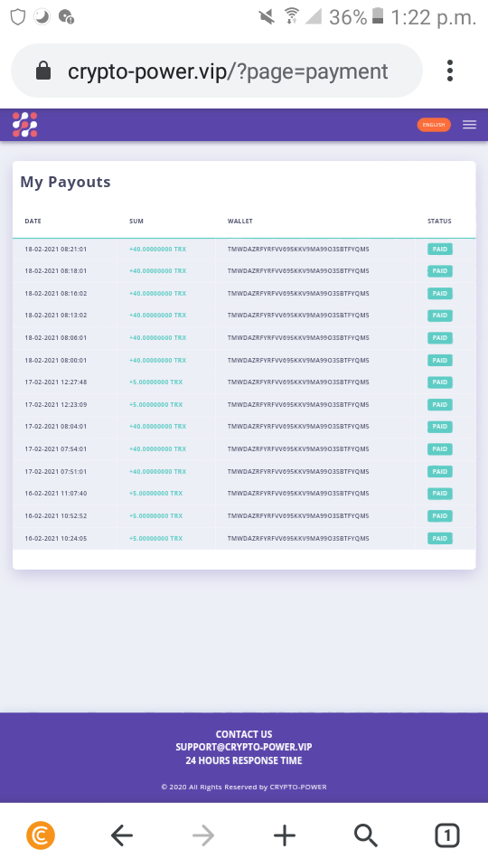Screen dimensions: 488x868
Task: Tap the orange browser home icon
Action: point(41,835)
